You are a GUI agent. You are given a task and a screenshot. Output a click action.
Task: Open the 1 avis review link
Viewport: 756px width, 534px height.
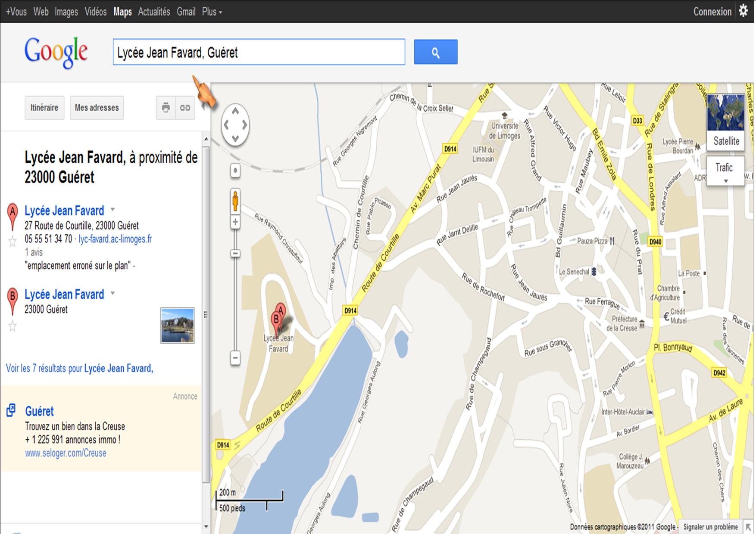pos(34,252)
